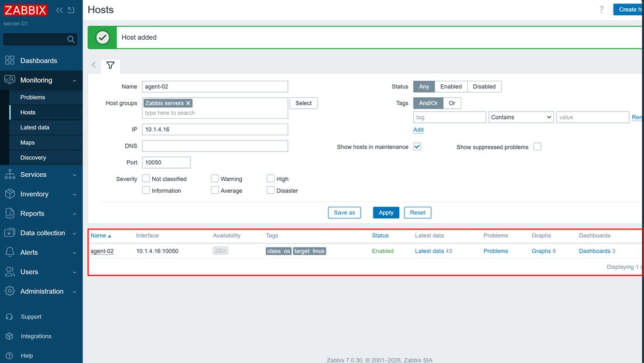Click the Help question-mark icon in sidebar
This screenshot has height=363, width=644.
[x=9, y=355]
